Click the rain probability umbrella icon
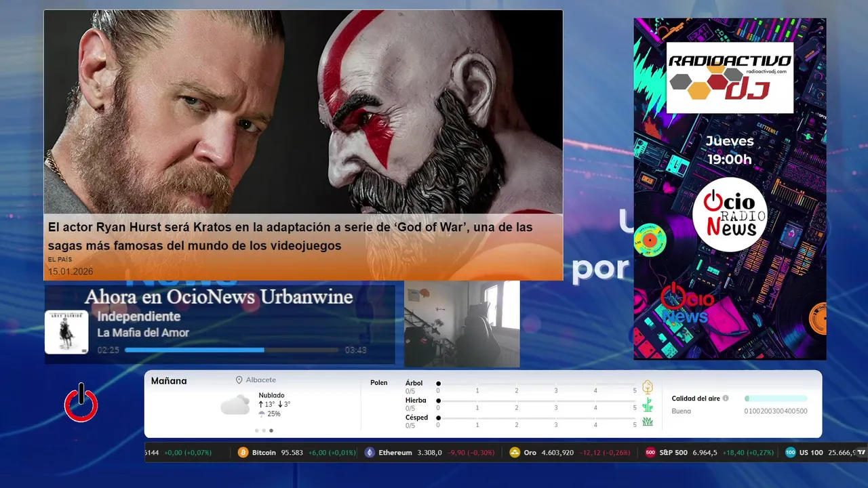 [262, 413]
